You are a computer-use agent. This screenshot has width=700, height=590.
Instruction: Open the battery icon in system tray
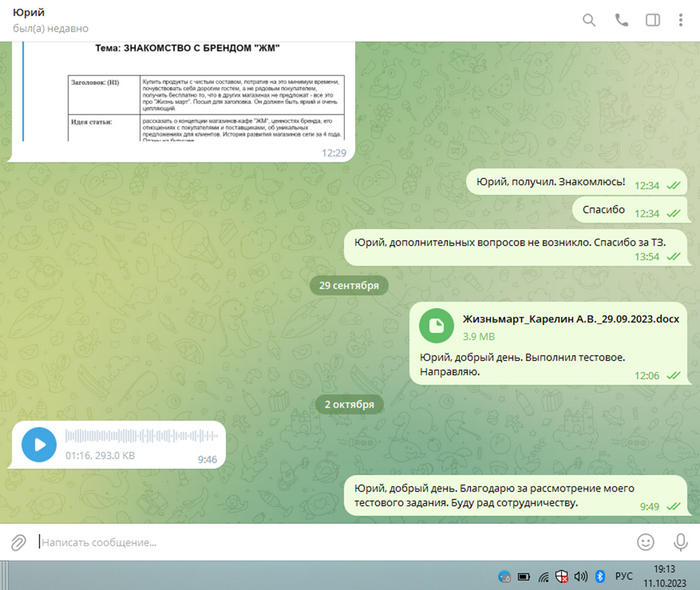(x=523, y=577)
